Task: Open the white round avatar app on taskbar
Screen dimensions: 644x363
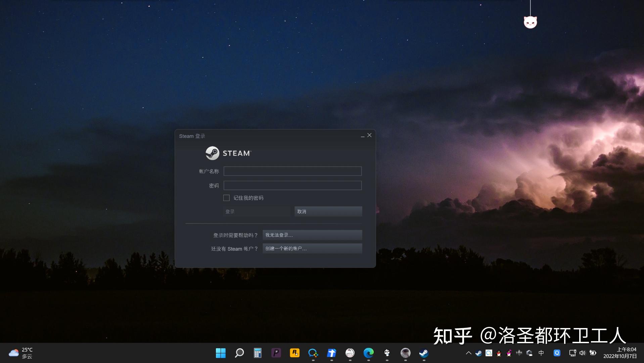Action: click(350, 353)
